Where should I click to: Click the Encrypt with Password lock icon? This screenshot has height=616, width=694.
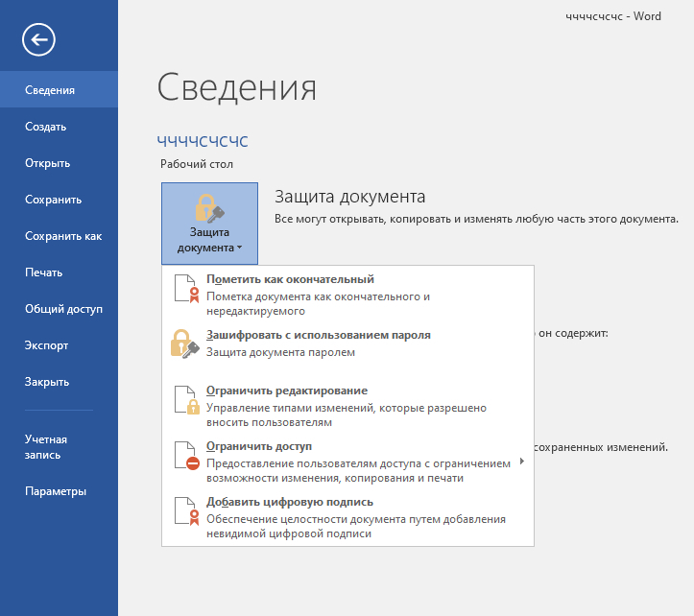click(x=184, y=344)
